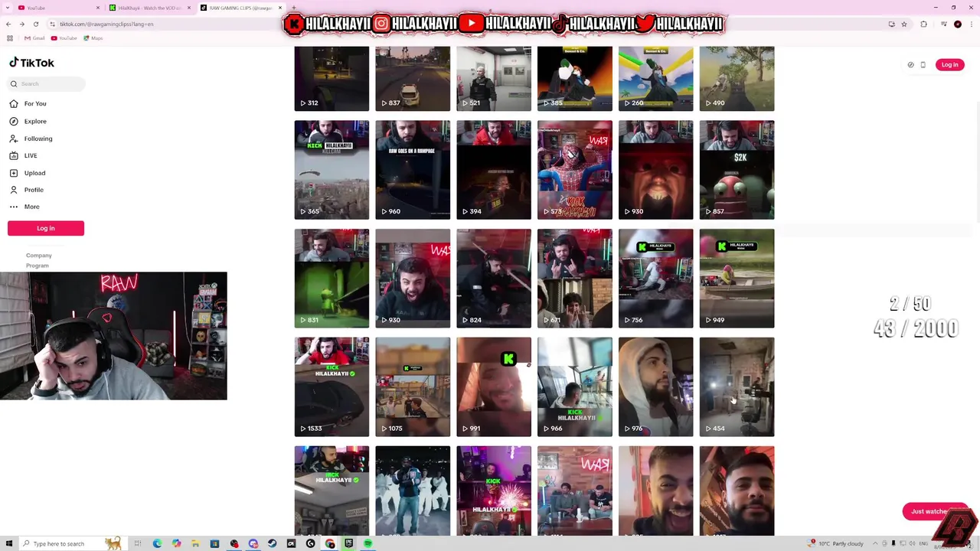Image resolution: width=980 pixels, height=551 pixels.
Task: Bookmark this page with star icon
Action: coord(904,24)
